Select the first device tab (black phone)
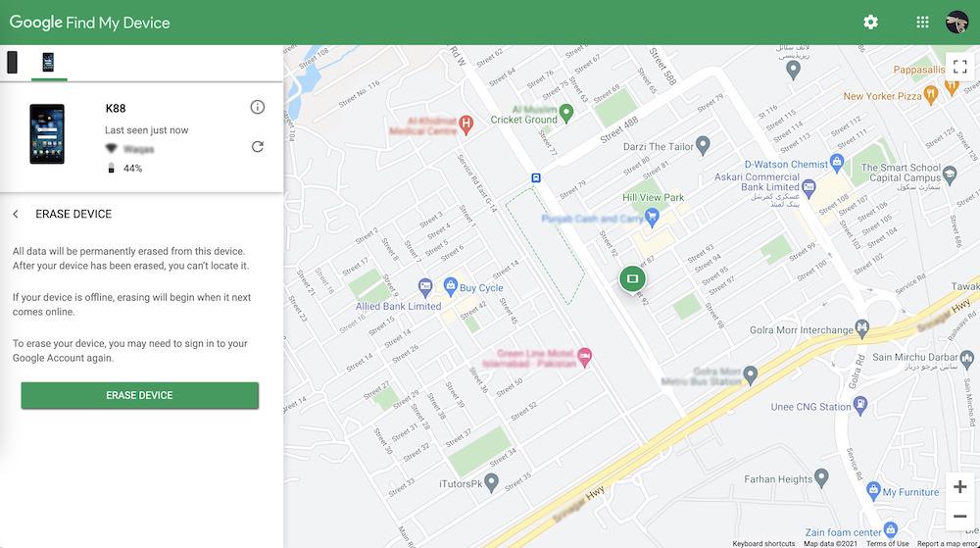Screen dimensions: 980x548 coord(12,63)
